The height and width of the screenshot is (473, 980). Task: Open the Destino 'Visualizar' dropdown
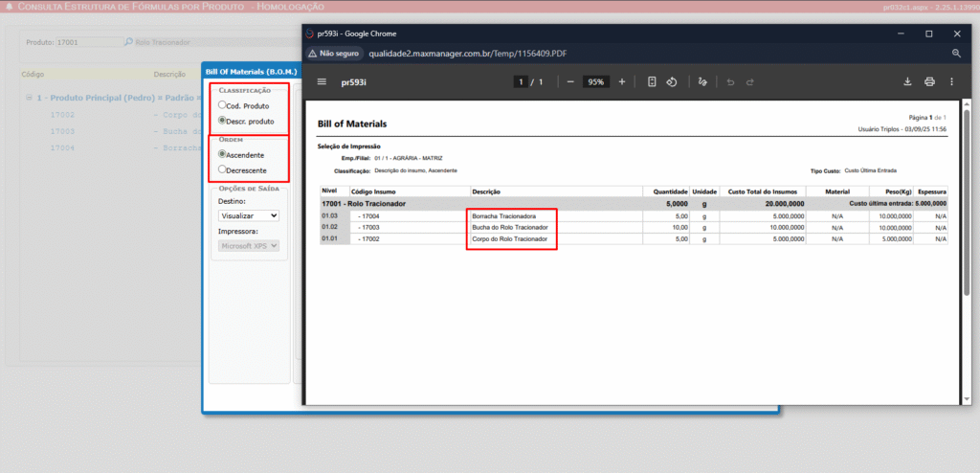pos(249,215)
